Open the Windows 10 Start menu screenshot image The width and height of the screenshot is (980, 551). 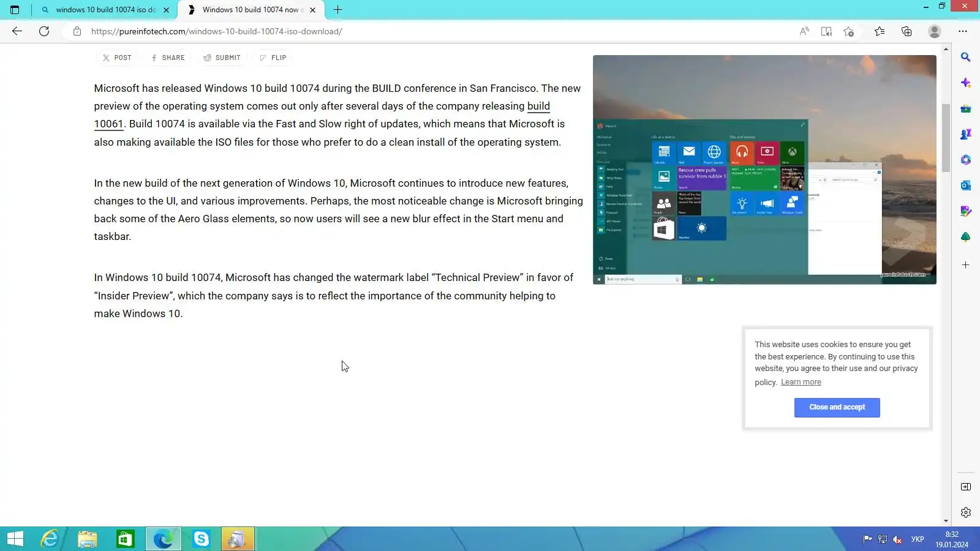764,170
